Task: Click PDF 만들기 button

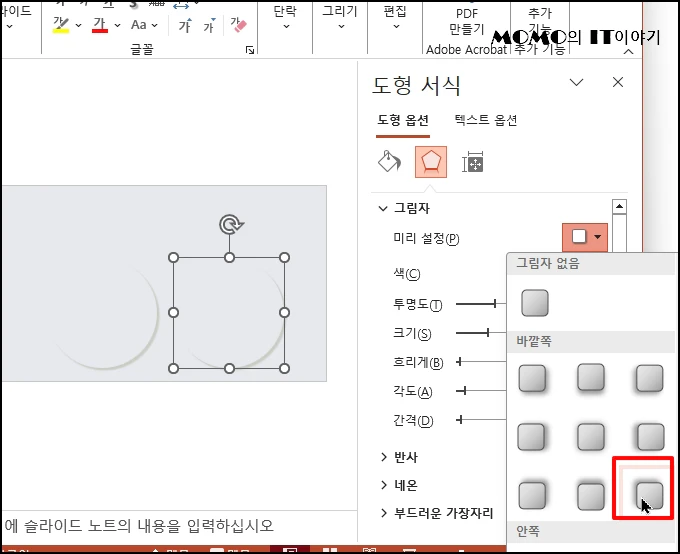Action: pos(467,22)
